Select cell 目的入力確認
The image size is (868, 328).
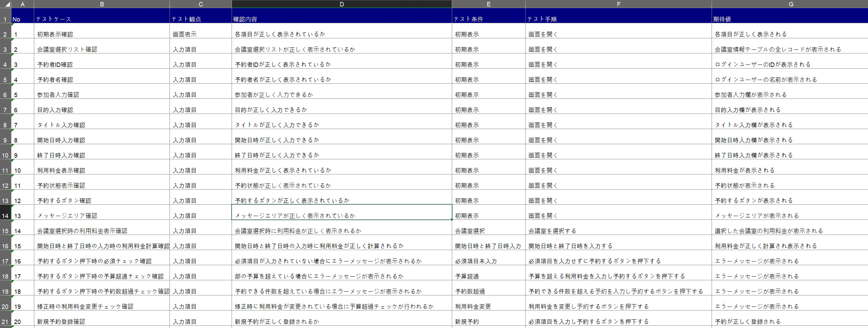point(102,107)
